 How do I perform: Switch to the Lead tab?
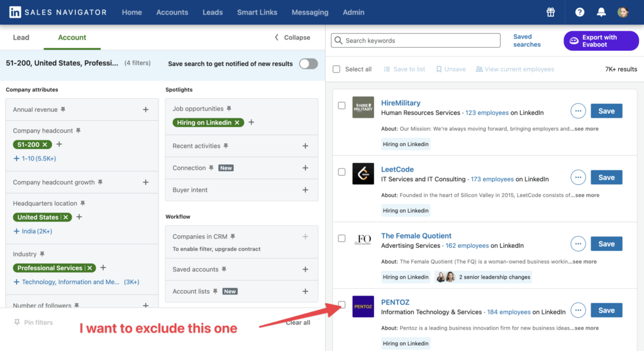[21, 37]
